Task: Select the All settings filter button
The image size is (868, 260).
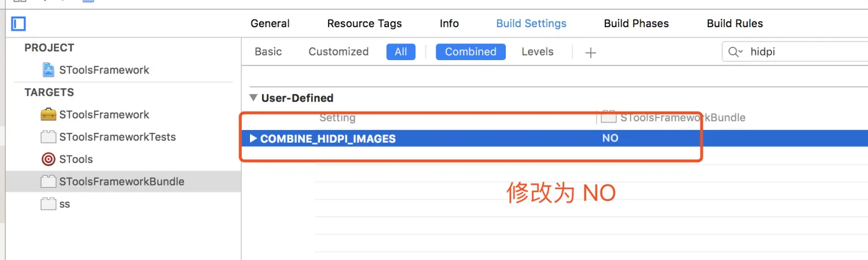Action: pos(400,51)
